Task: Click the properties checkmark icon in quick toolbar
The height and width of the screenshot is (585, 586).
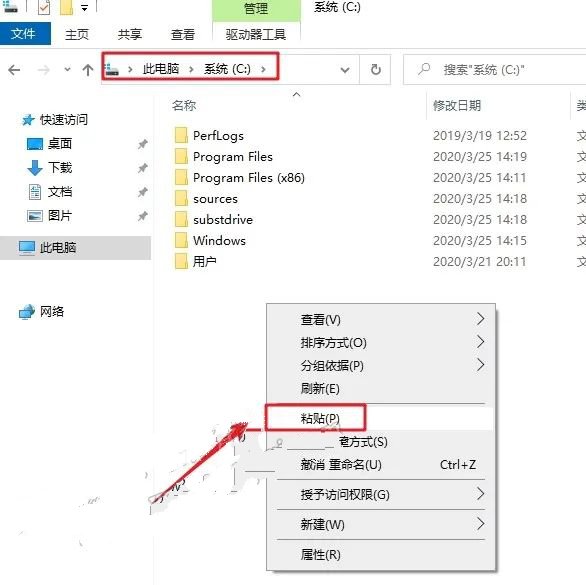Action: [x=44, y=7]
